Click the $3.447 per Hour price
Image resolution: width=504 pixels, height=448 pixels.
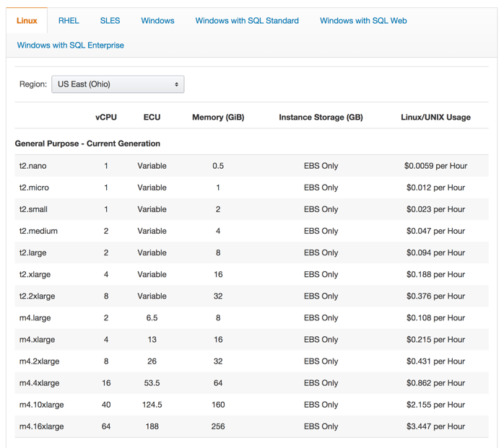pyautogui.click(x=435, y=426)
